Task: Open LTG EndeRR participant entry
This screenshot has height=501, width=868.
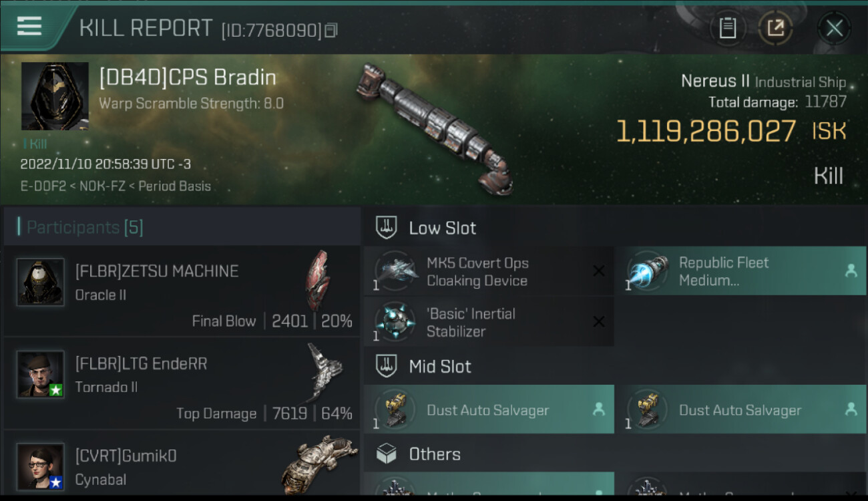Action: (x=182, y=383)
